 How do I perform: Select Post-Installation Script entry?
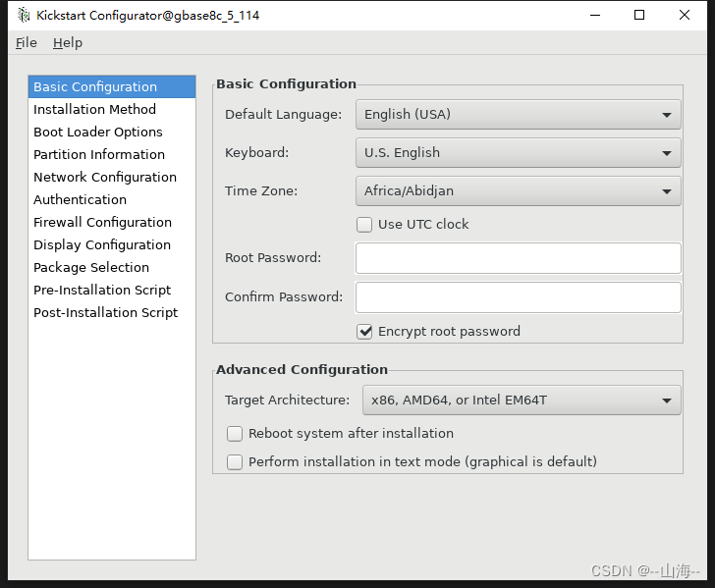point(112,312)
